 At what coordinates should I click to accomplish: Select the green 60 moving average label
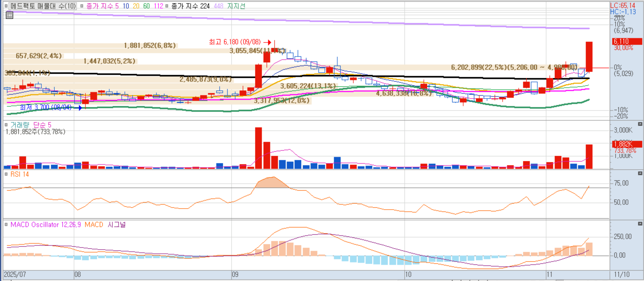(146, 6)
